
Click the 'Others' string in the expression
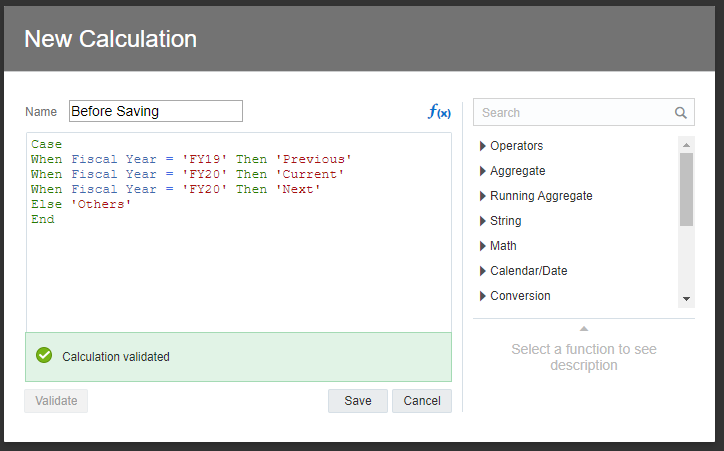click(x=101, y=204)
